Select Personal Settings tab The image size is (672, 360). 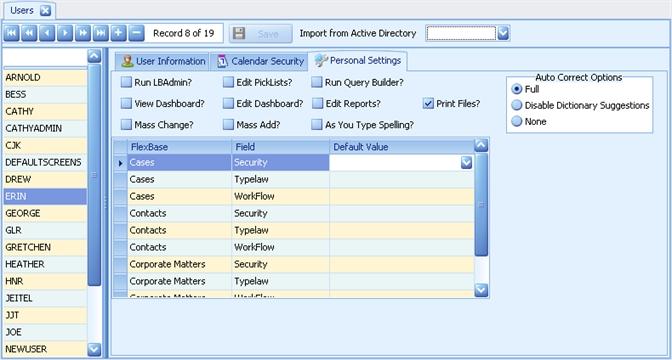(358, 60)
